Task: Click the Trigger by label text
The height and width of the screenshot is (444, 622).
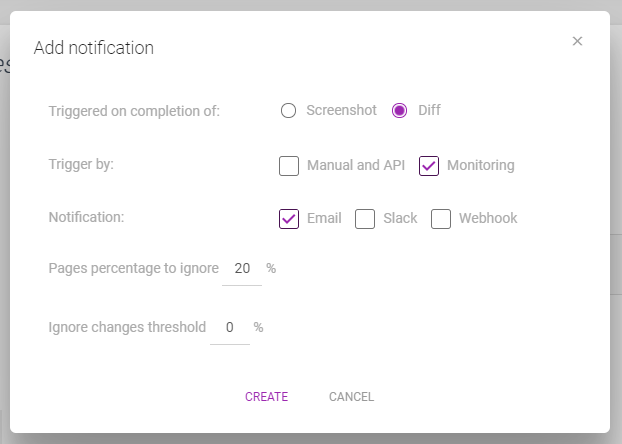Action: pos(81,164)
